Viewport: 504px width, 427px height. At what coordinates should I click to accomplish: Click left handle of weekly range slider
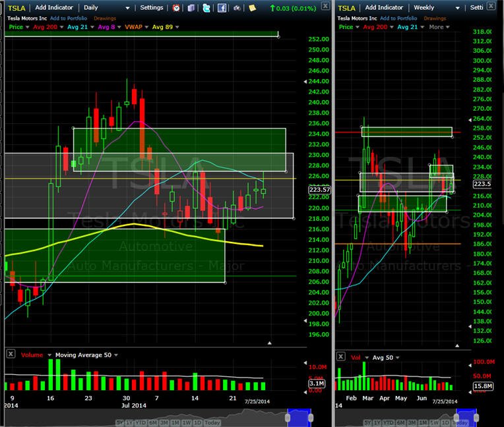(456, 418)
